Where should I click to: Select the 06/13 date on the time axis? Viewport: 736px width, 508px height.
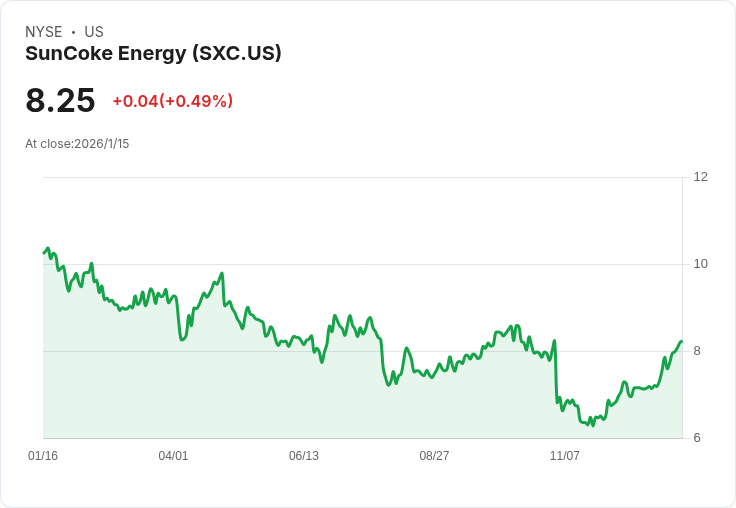[x=304, y=456]
